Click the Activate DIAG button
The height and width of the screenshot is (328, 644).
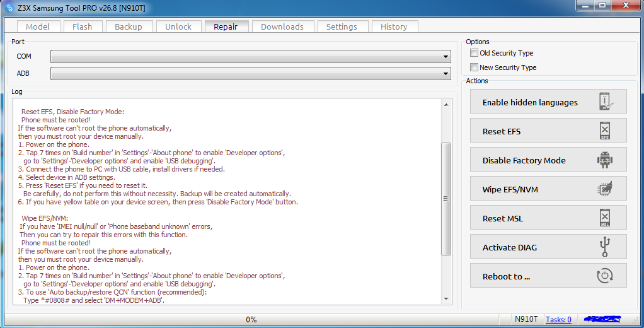click(x=548, y=247)
